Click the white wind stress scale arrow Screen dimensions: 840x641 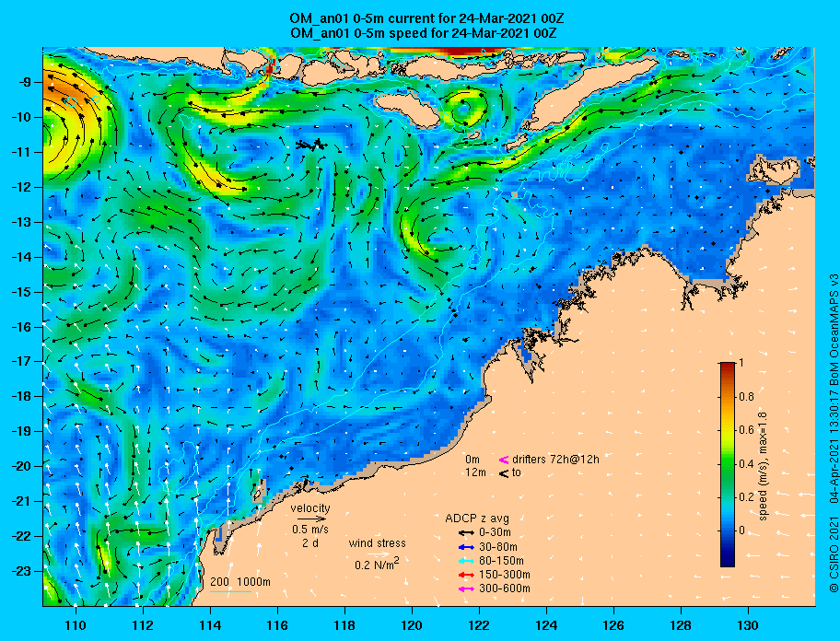[x=379, y=554]
